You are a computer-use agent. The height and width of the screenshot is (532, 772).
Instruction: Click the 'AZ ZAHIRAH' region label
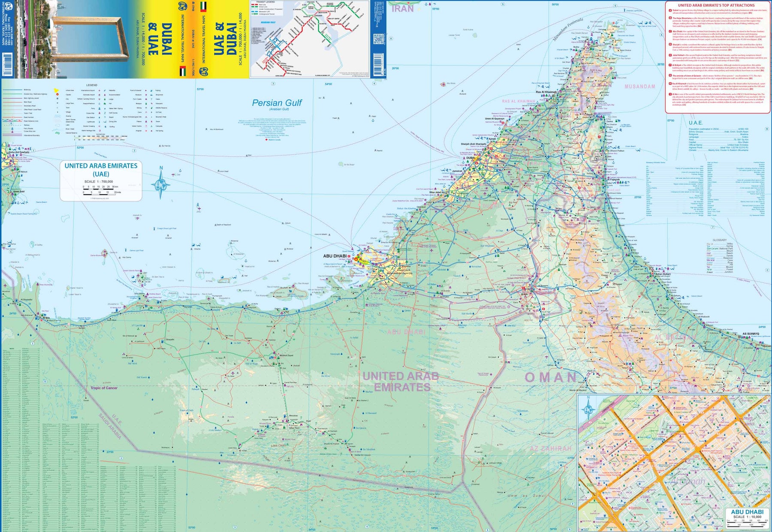click(x=550, y=449)
